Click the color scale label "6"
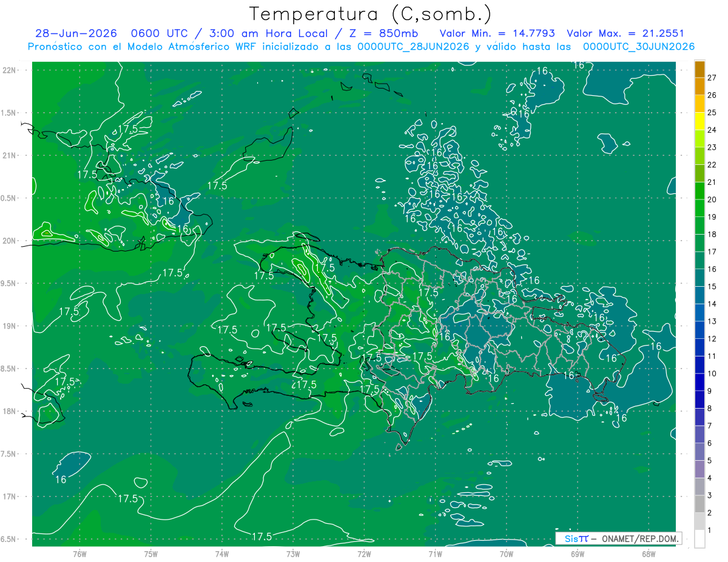The height and width of the screenshot is (562, 728). point(709,443)
